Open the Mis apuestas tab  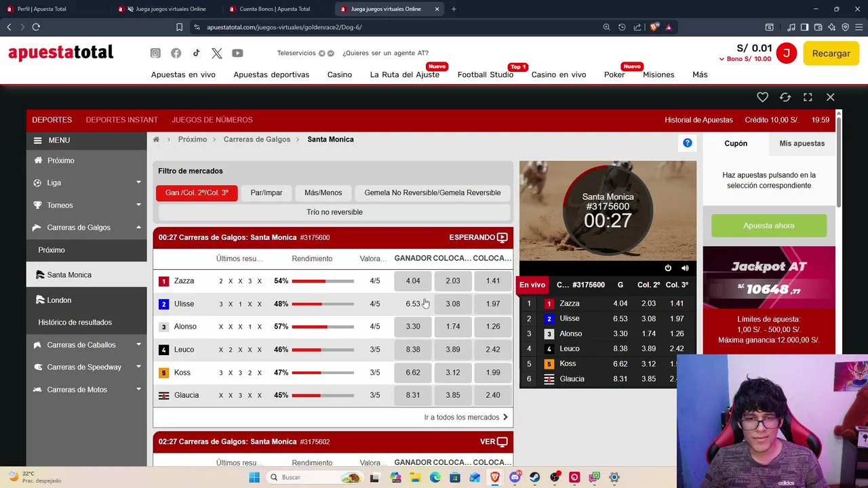point(802,144)
